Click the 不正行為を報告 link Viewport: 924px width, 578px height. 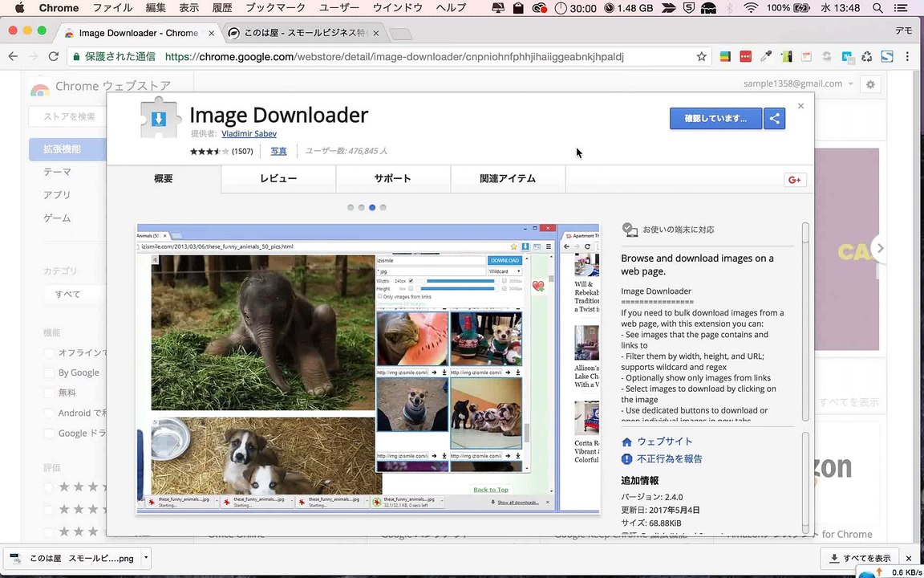click(x=670, y=459)
